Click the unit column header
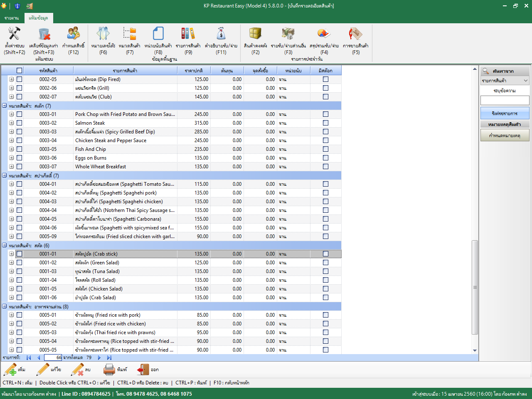Image resolution: width=532 pixels, height=399 pixels. tap(293, 71)
